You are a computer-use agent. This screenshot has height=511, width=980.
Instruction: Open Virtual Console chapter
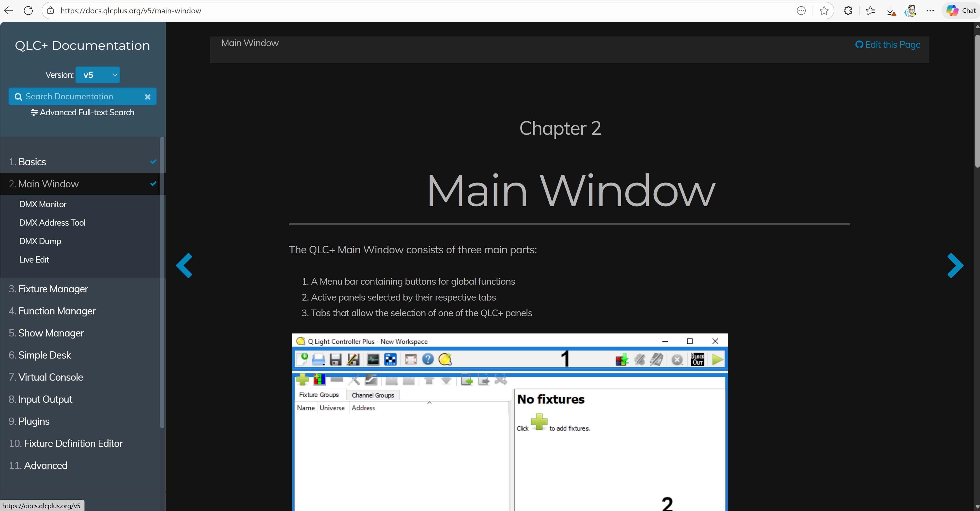[x=51, y=377]
